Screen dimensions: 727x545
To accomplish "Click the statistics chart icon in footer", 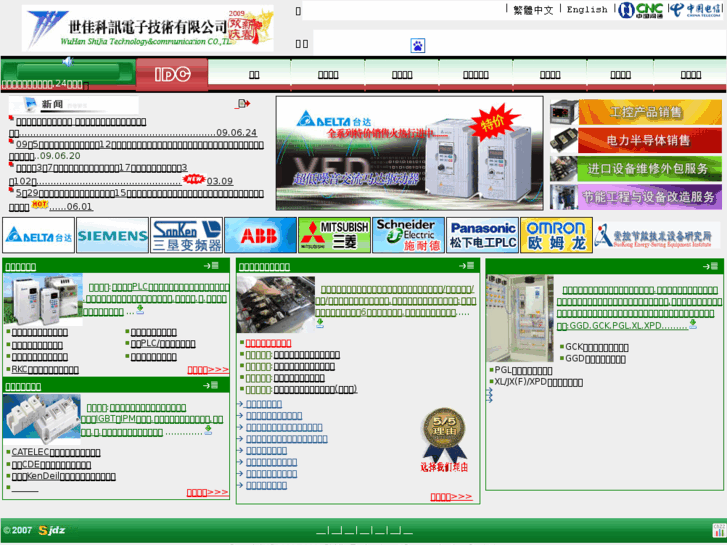I will click(719, 530).
